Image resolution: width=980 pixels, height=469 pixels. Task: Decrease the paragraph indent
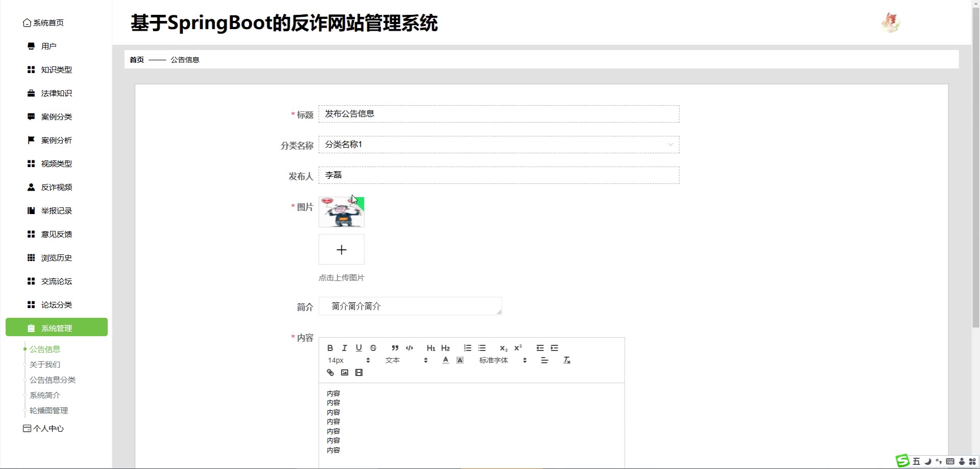pos(540,348)
